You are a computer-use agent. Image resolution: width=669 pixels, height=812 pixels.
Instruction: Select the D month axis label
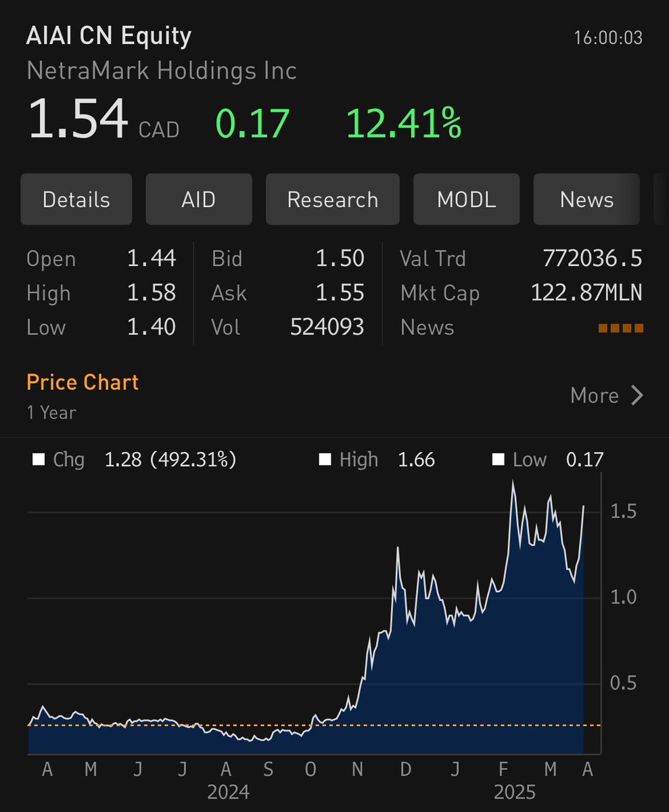(406, 769)
